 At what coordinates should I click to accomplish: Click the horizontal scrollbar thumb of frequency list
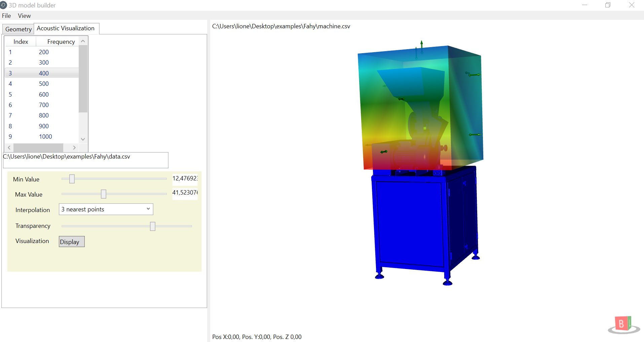[38, 147]
